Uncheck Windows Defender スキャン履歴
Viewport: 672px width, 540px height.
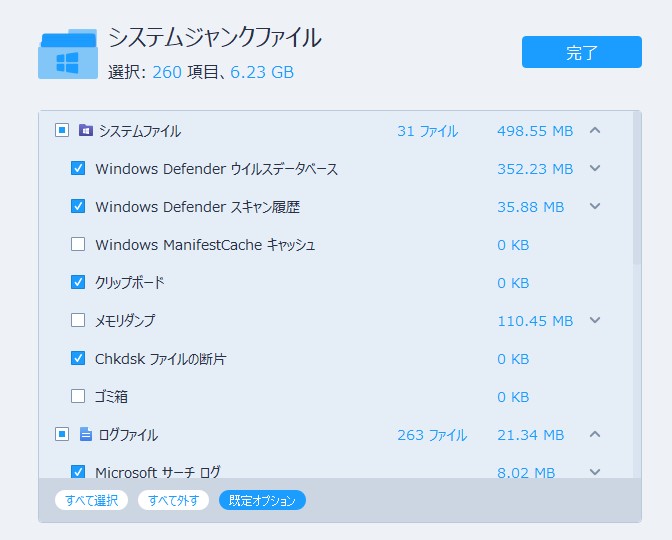(x=78, y=206)
